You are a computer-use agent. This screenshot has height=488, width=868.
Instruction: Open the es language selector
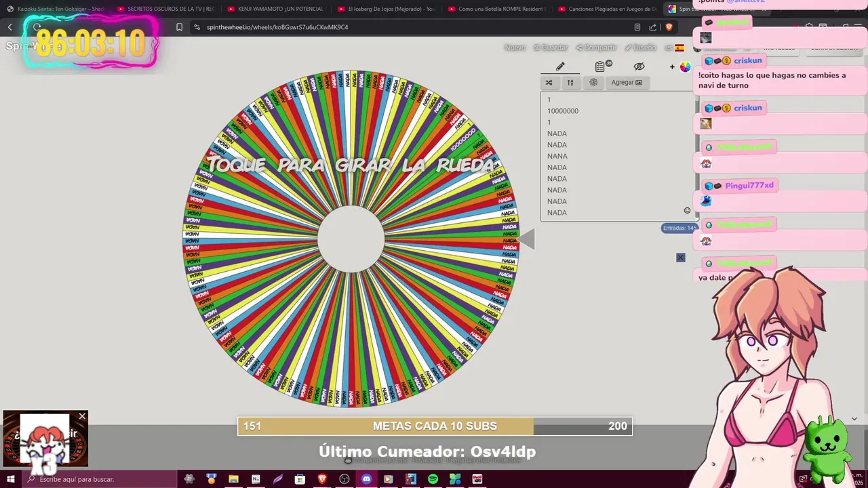pos(674,47)
